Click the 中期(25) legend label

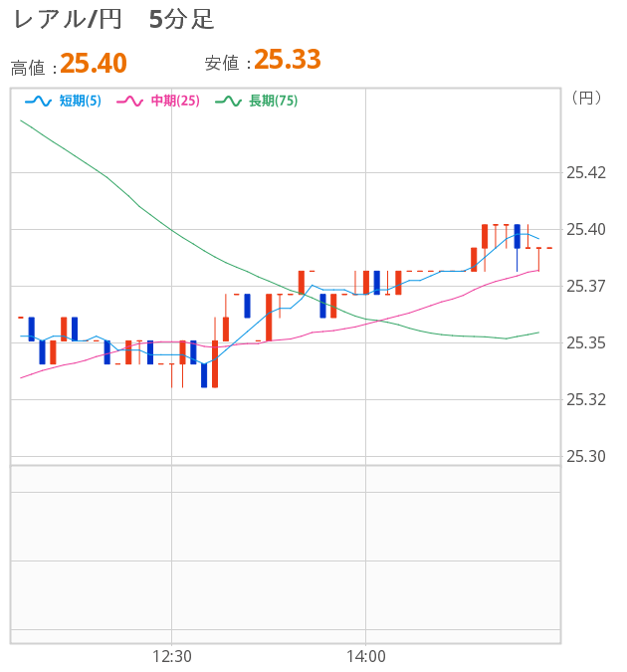pyautogui.click(x=175, y=102)
